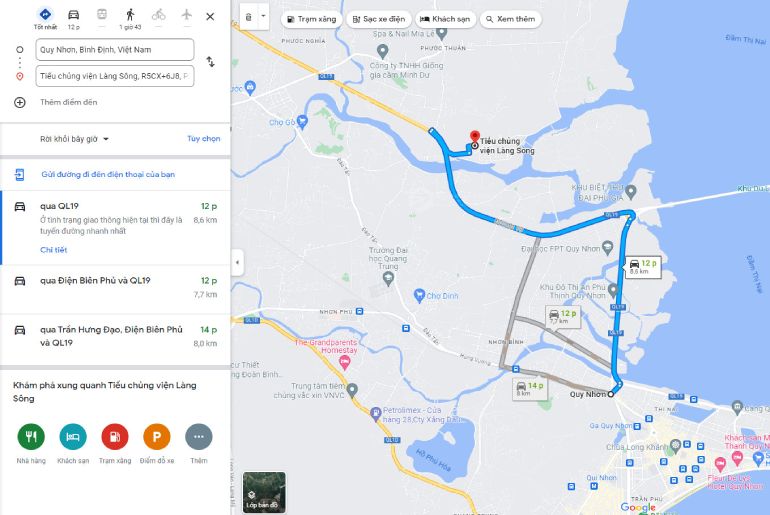Toggle the Lớp bản đồ layers thumbnail
Screen dimensions: 770x515
264,492
